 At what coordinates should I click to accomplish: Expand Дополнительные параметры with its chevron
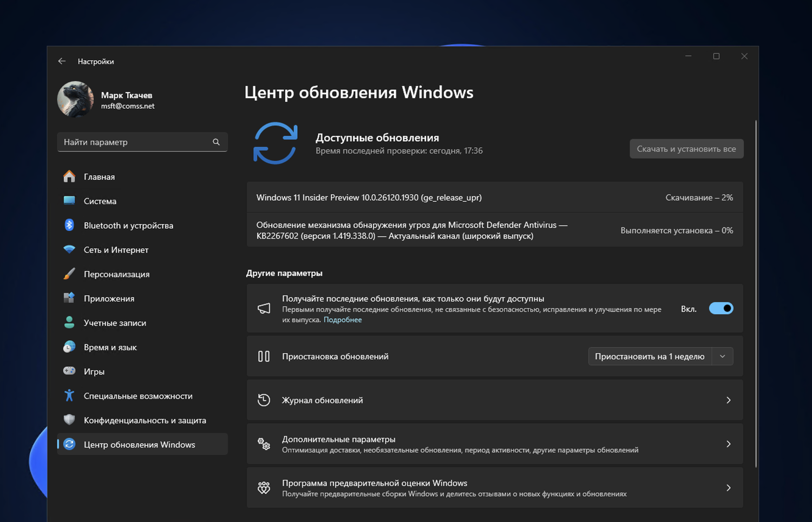728,444
